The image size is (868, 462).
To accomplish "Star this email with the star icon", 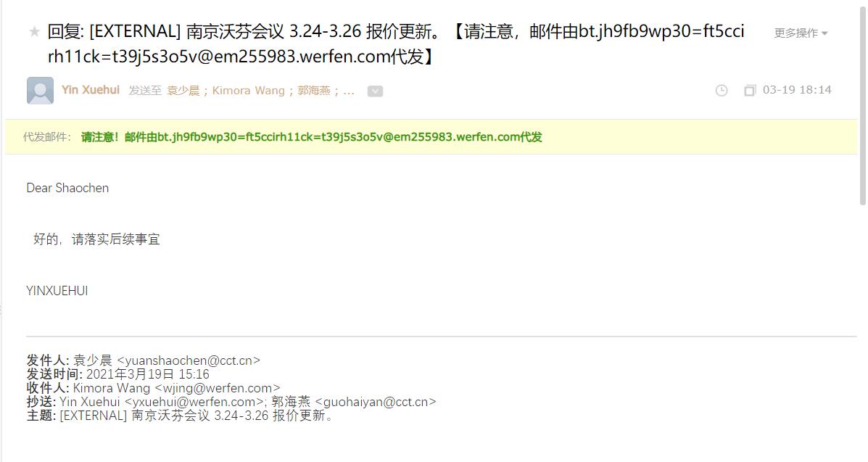I will (x=34, y=32).
